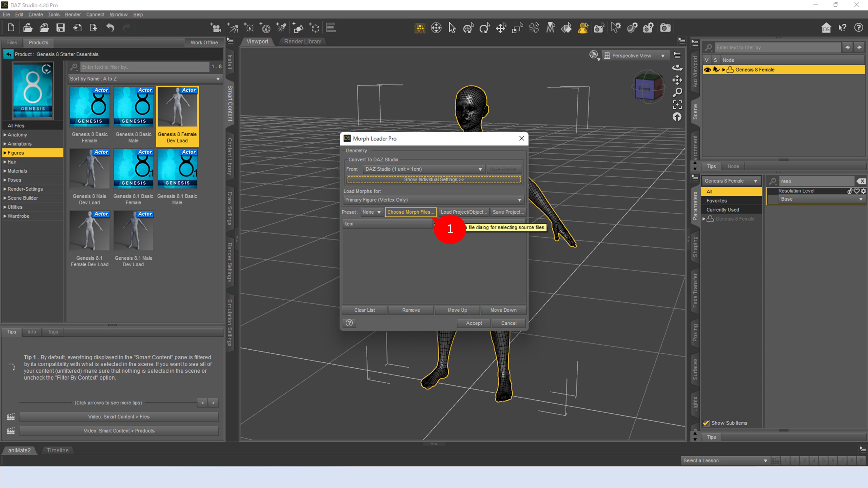Image resolution: width=868 pixels, height=488 pixels.
Task: Switch to the Render Library tab
Action: 302,41
